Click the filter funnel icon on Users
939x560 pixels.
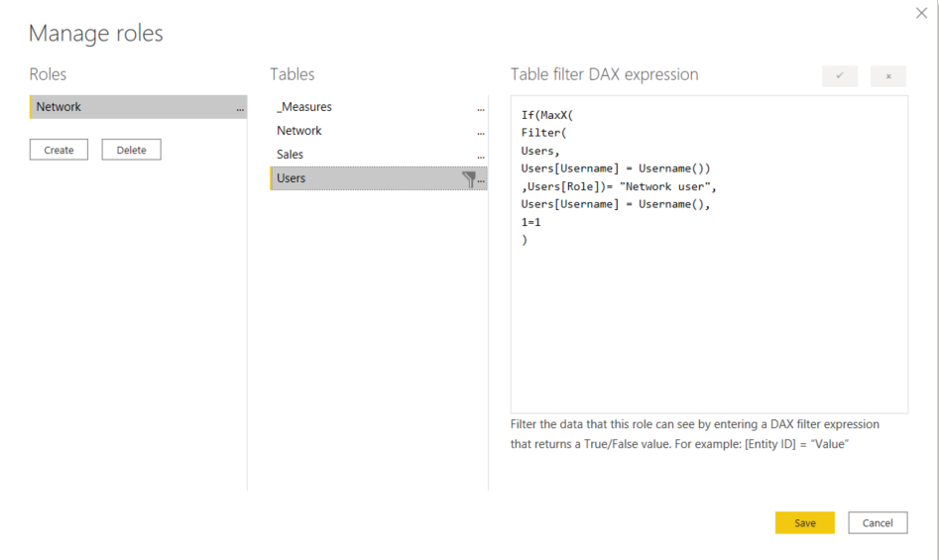point(469,178)
